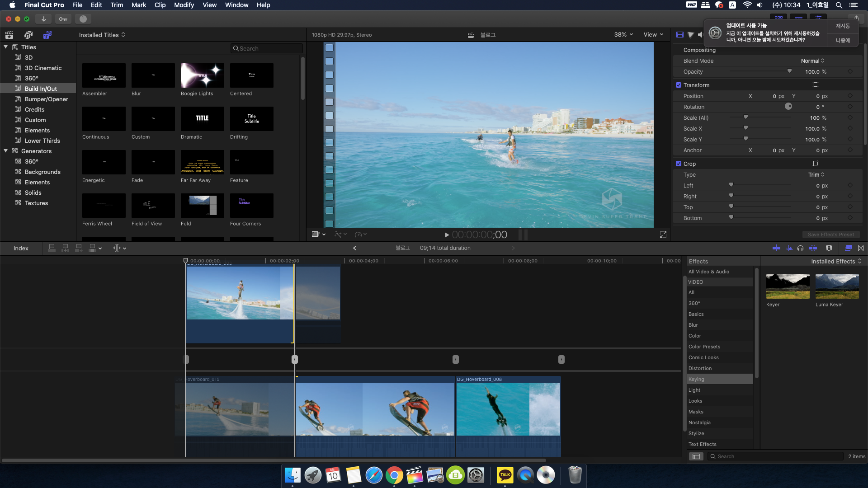This screenshot has width=868, height=488.
Task: Show the Video inspector filmstrip tab
Action: pos(679,35)
